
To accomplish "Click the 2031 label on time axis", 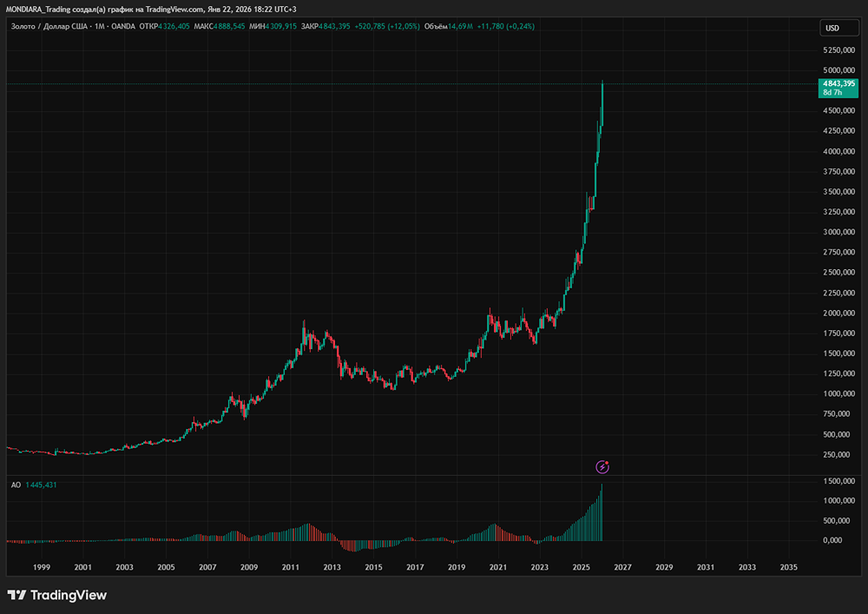I will [x=706, y=567].
